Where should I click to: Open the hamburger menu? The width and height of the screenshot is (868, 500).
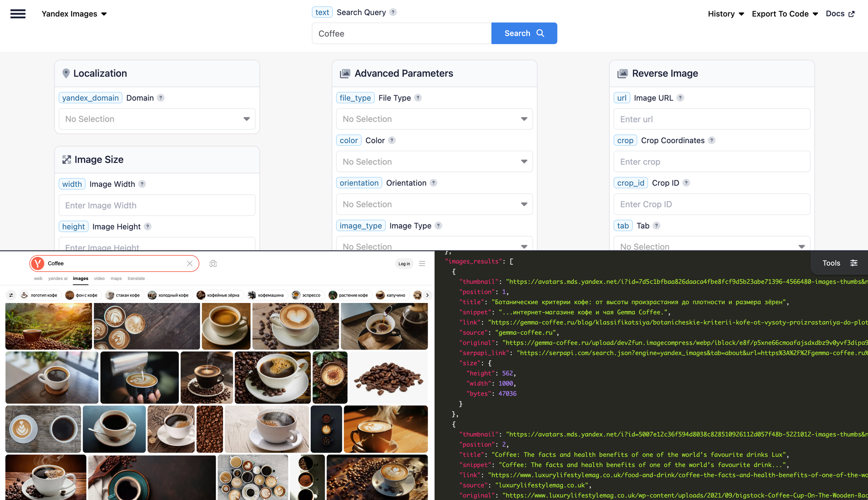point(18,14)
